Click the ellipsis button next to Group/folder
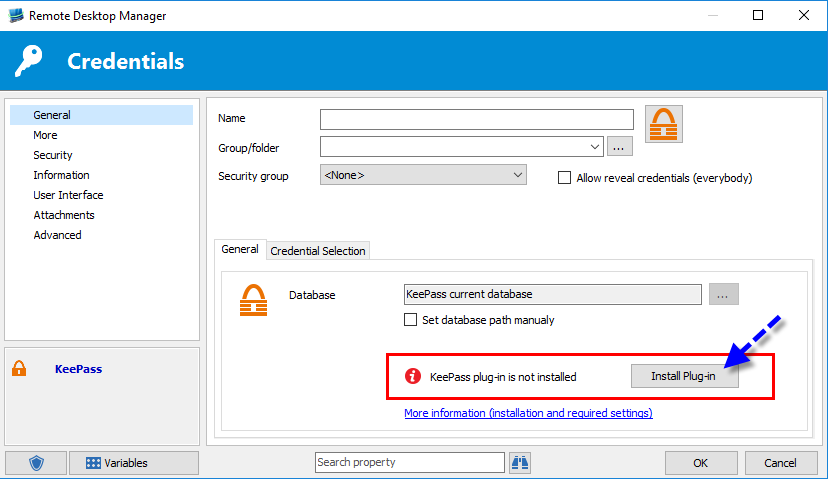Image resolution: width=828 pixels, height=479 pixels. click(x=620, y=147)
